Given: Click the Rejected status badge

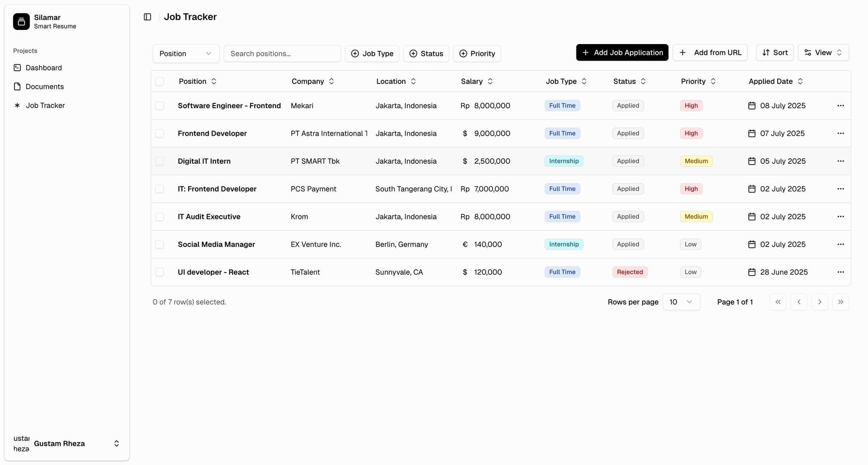Looking at the screenshot, I should click(x=630, y=272).
